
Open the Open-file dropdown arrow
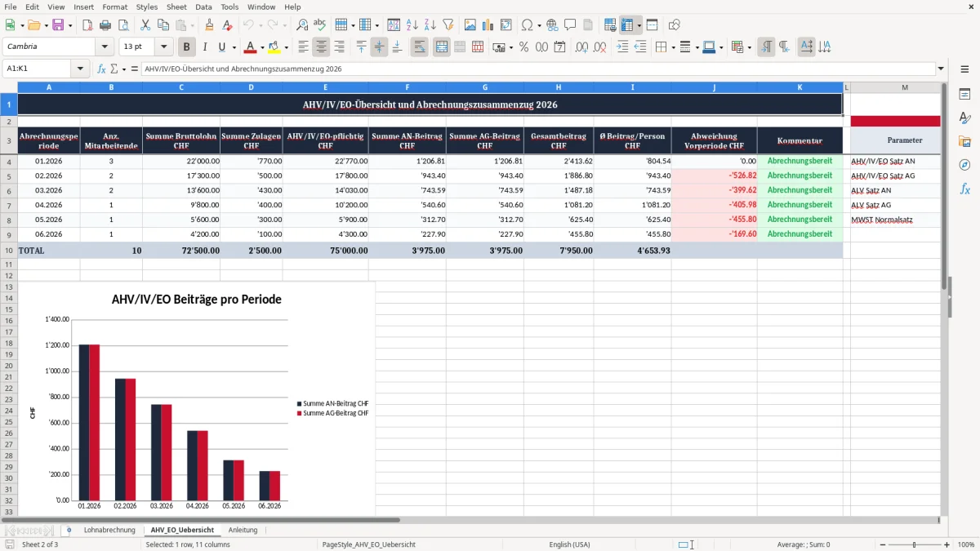click(x=45, y=25)
